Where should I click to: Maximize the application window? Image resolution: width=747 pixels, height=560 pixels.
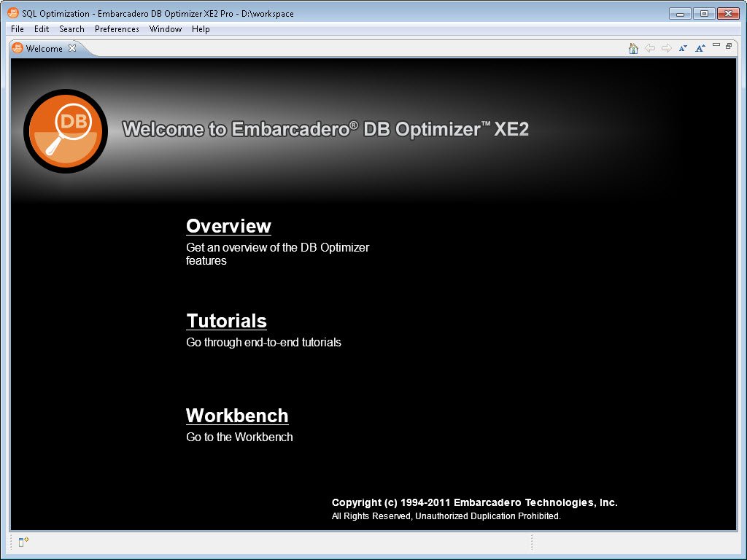pos(704,13)
